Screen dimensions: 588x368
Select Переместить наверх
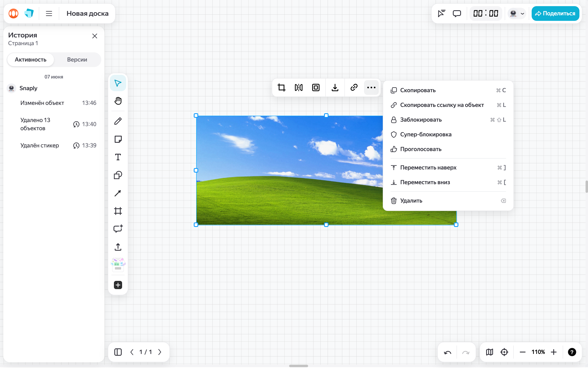click(x=448, y=167)
